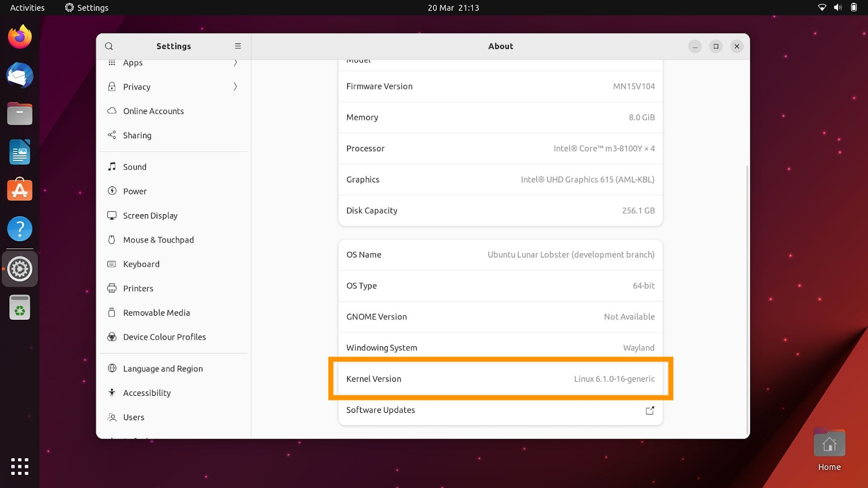The width and height of the screenshot is (868, 488).
Task: Select Sharing settings panel
Action: 174,135
